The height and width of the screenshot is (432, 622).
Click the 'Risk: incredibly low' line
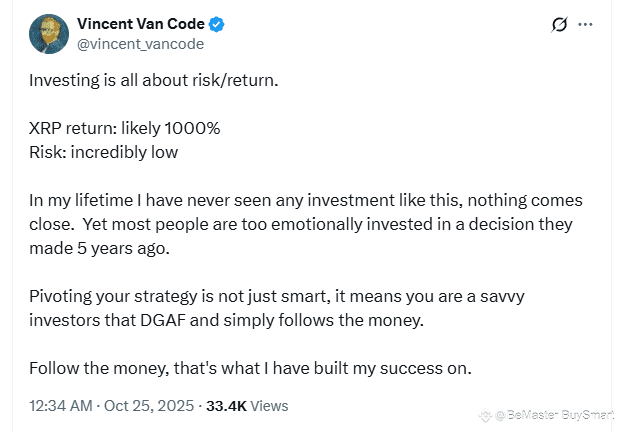point(104,153)
